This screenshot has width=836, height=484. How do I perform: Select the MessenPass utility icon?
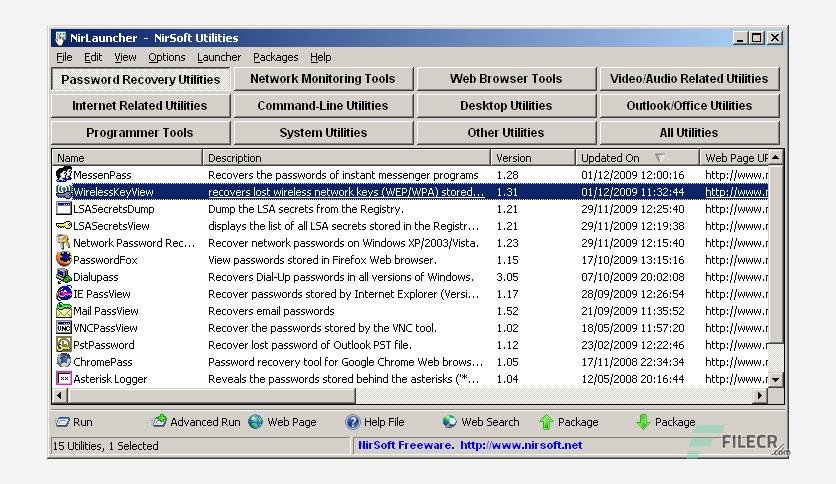[64, 174]
